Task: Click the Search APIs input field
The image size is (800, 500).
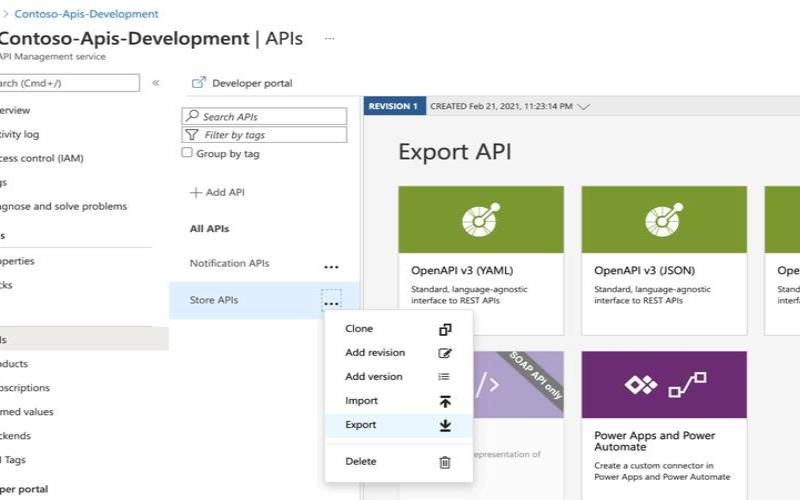Action: pyautogui.click(x=264, y=116)
